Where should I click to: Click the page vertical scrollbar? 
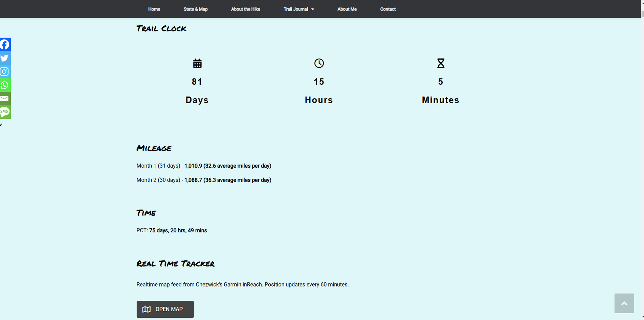[642, 135]
